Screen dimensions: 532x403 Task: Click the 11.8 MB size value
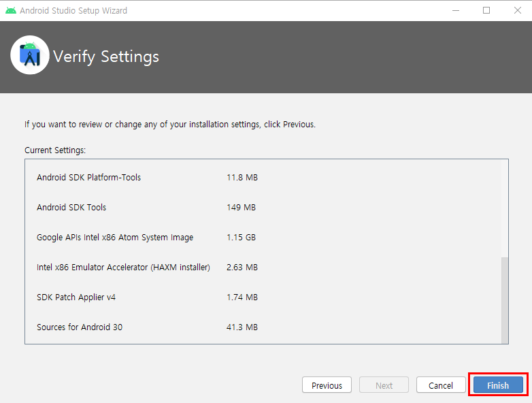click(x=242, y=177)
